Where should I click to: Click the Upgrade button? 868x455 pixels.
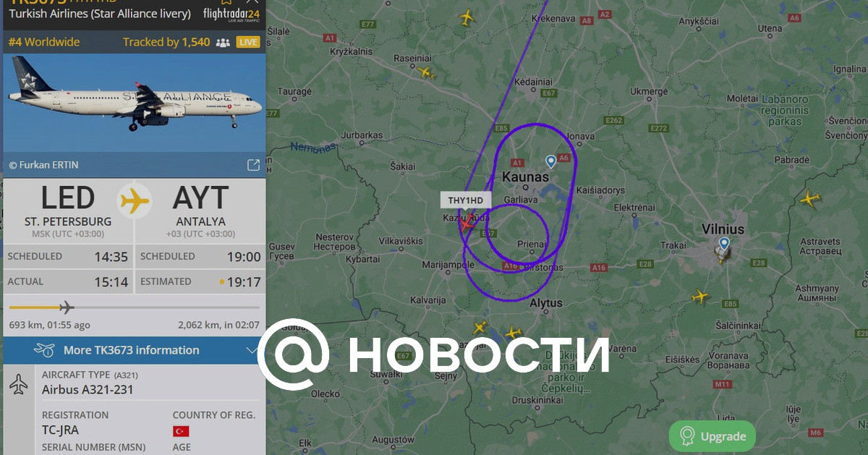(712, 436)
